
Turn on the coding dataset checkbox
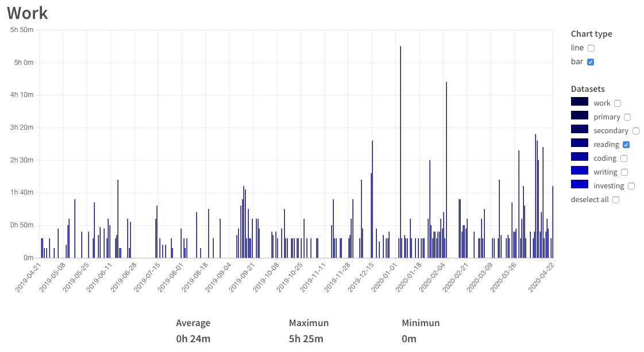623,158
